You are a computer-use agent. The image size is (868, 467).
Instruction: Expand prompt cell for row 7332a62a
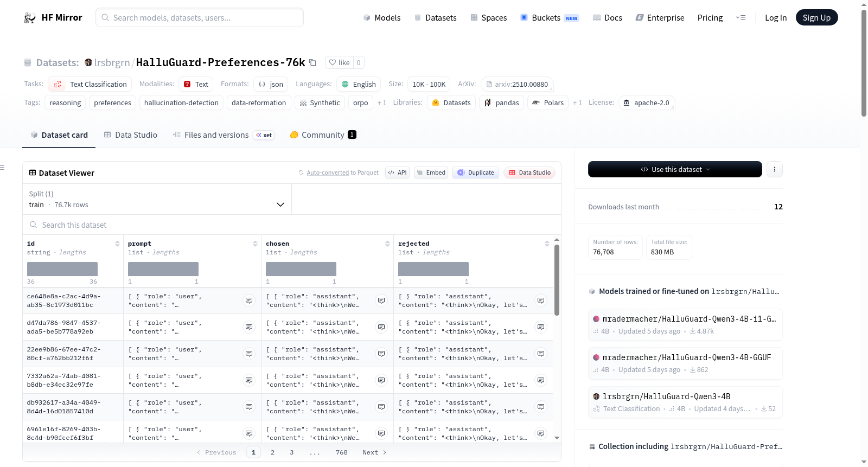tap(249, 380)
